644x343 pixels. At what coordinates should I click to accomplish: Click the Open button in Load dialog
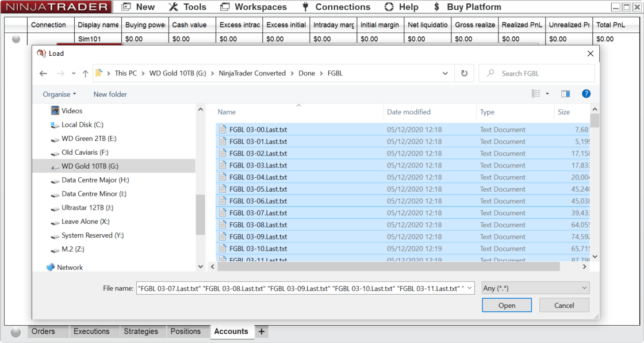507,305
